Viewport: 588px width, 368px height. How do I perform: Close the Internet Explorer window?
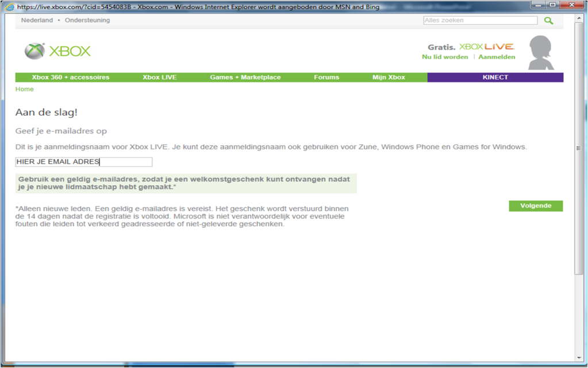pyautogui.click(x=572, y=5)
